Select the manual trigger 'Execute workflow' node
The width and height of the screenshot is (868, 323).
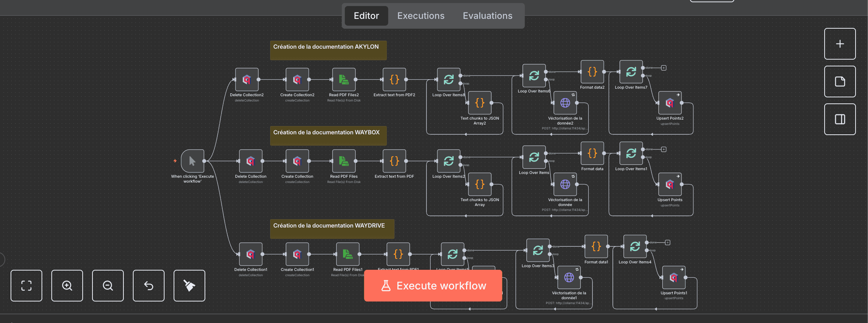click(192, 161)
